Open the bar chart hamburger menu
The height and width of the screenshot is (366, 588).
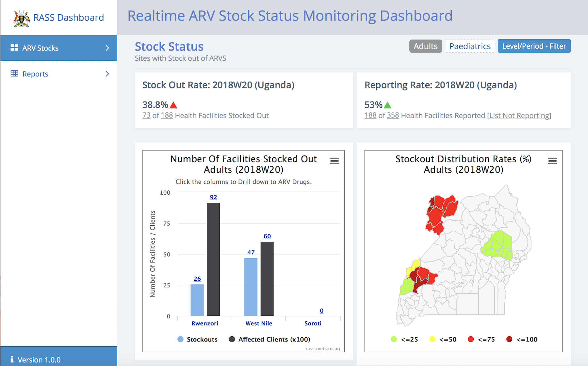tap(334, 161)
